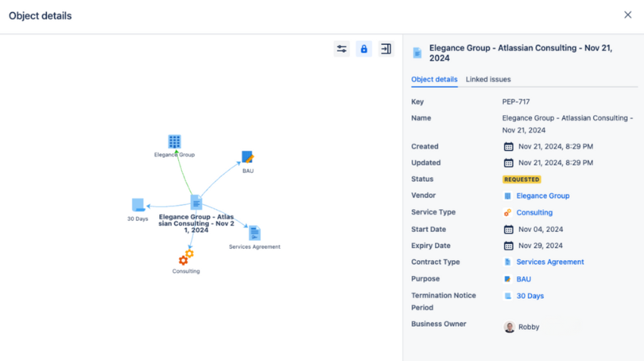The image size is (644, 361).
Task: Switch to the Object details tab
Action: click(434, 80)
